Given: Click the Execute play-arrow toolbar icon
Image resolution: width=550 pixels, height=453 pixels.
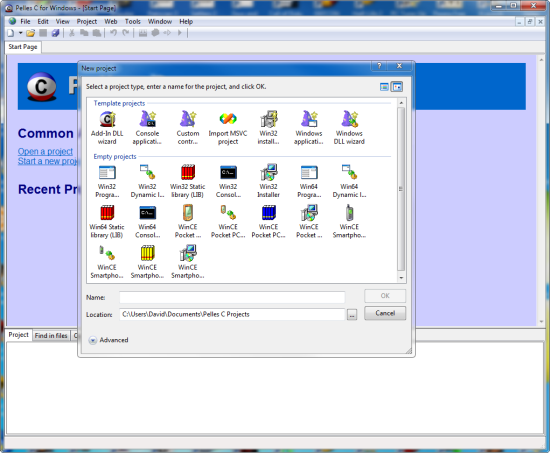Looking at the screenshot, I should tap(180, 33).
